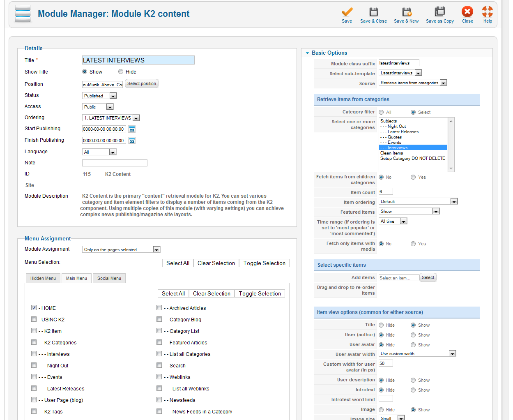Click the Custom avatar width field

386,363
